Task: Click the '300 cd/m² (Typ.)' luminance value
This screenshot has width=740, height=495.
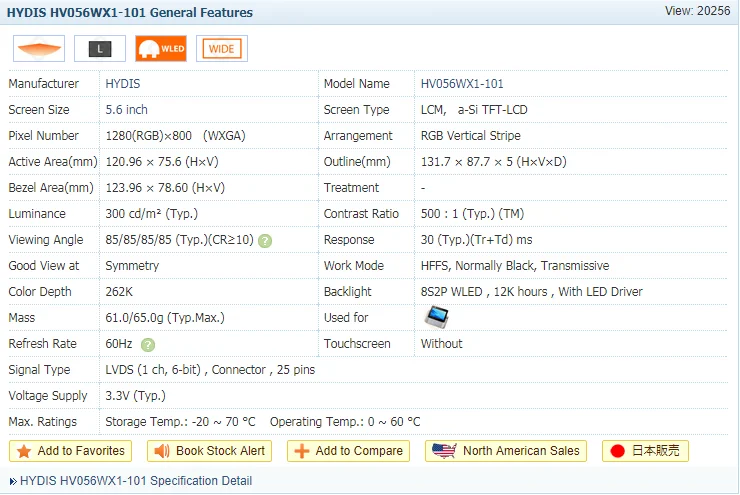Action: pos(151,214)
